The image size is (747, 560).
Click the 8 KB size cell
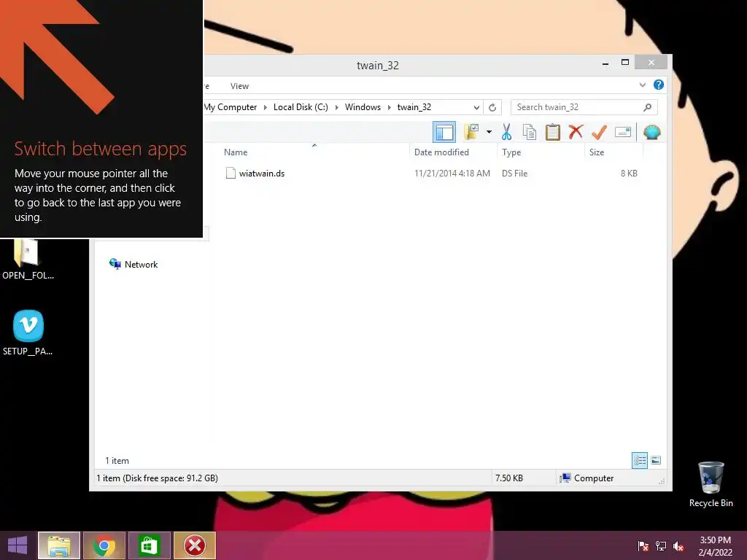pos(629,174)
